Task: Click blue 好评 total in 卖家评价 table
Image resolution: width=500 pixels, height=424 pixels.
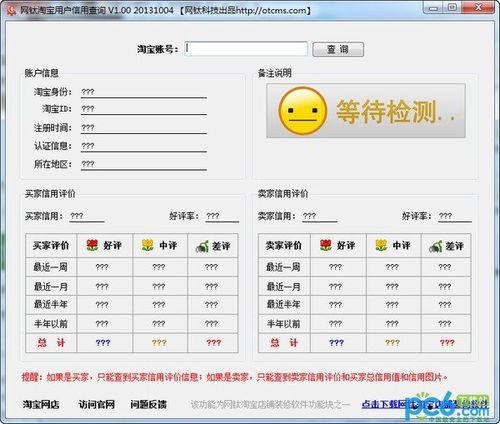Action: pyautogui.click(x=336, y=343)
